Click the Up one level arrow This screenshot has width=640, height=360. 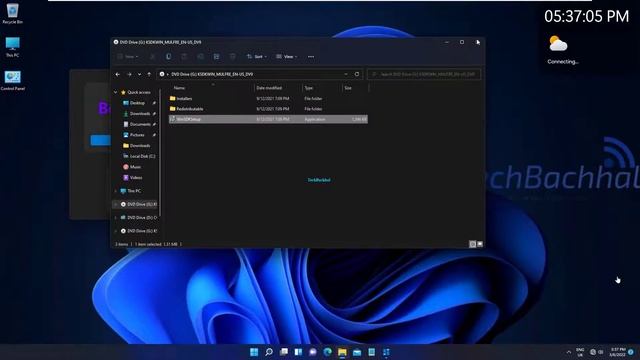(x=149, y=74)
